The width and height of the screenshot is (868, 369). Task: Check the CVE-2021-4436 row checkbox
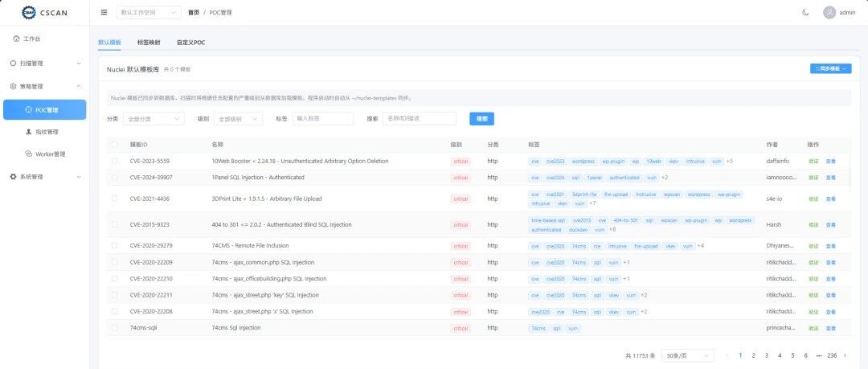coord(115,199)
